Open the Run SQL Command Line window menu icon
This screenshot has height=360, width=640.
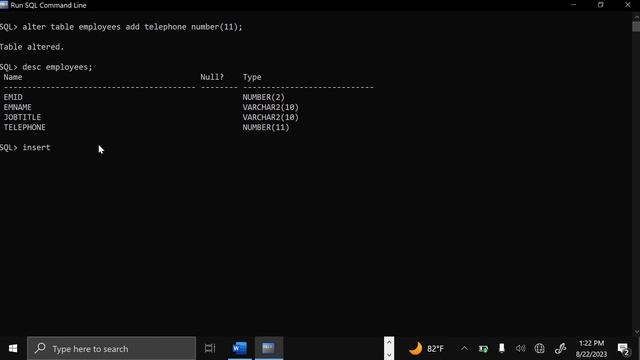coord(4,5)
